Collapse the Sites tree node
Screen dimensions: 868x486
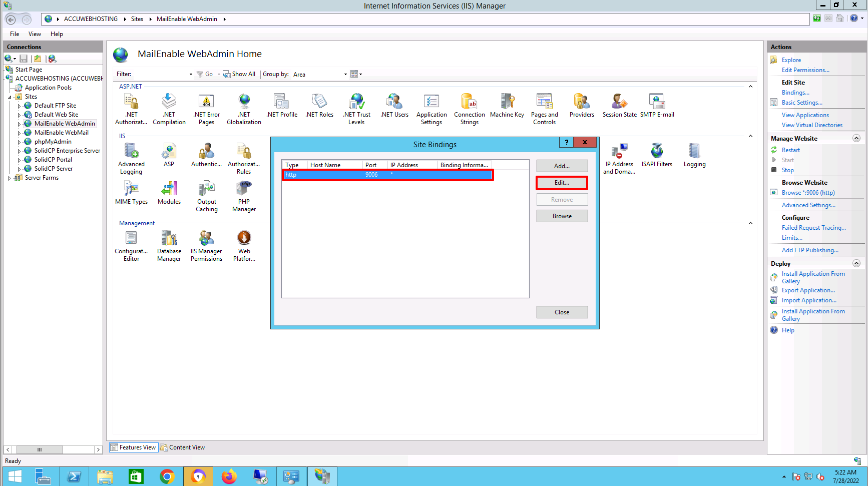pos(10,97)
